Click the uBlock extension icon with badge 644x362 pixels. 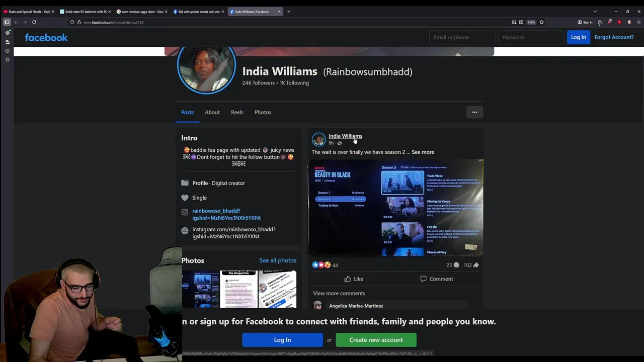click(609, 22)
